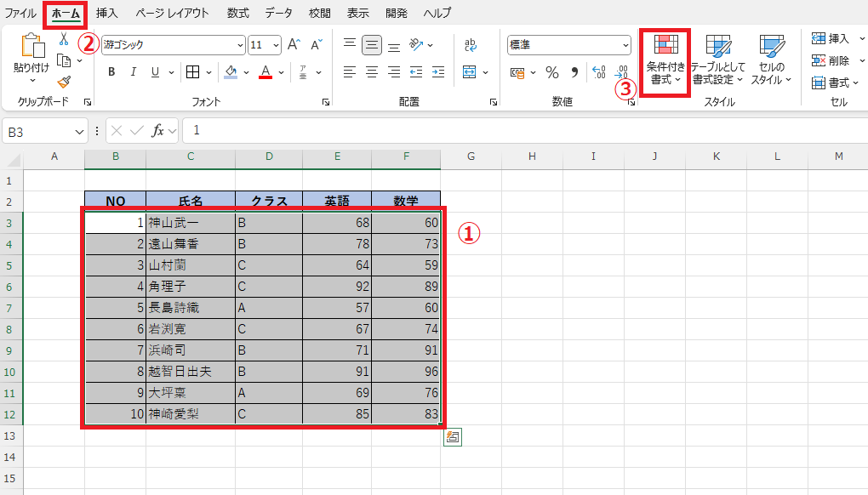Expand the font color dropdown arrow
The width and height of the screenshot is (868, 495).
(x=281, y=72)
